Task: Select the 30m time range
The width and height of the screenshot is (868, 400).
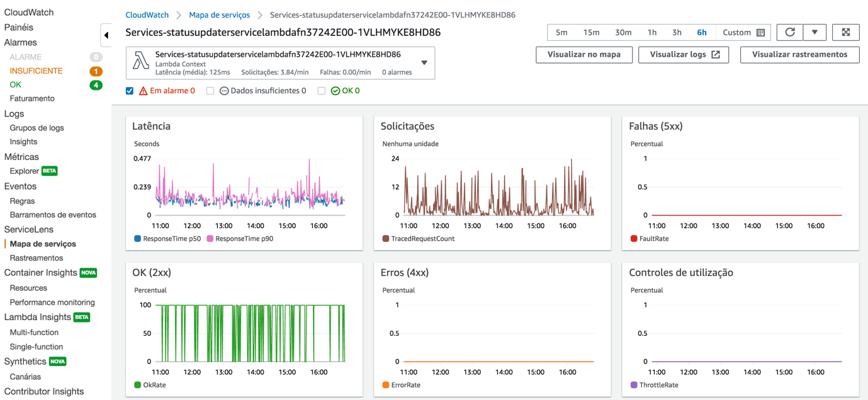Action: pyautogui.click(x=623, y=32)
